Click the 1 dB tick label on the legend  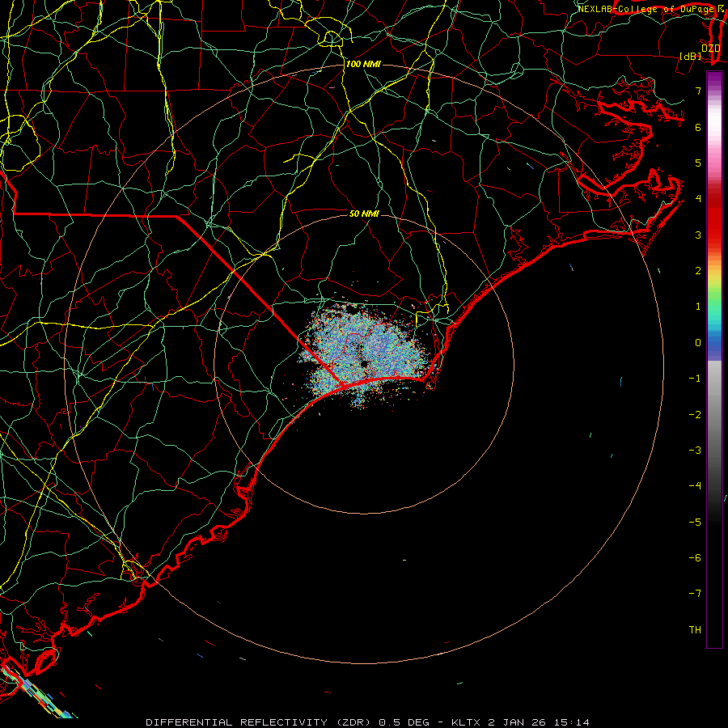pyautogui.click(x=698, y=307)
